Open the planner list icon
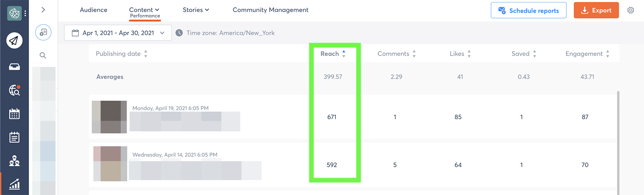Viewport: 644px width, 195px height. pyautogui.click(x=14, y=137)
